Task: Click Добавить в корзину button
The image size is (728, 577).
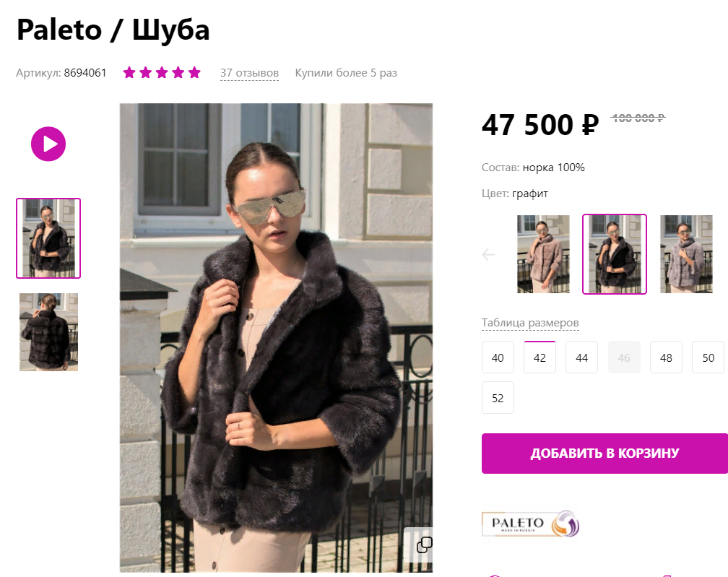Action: [x=604, y=454]
